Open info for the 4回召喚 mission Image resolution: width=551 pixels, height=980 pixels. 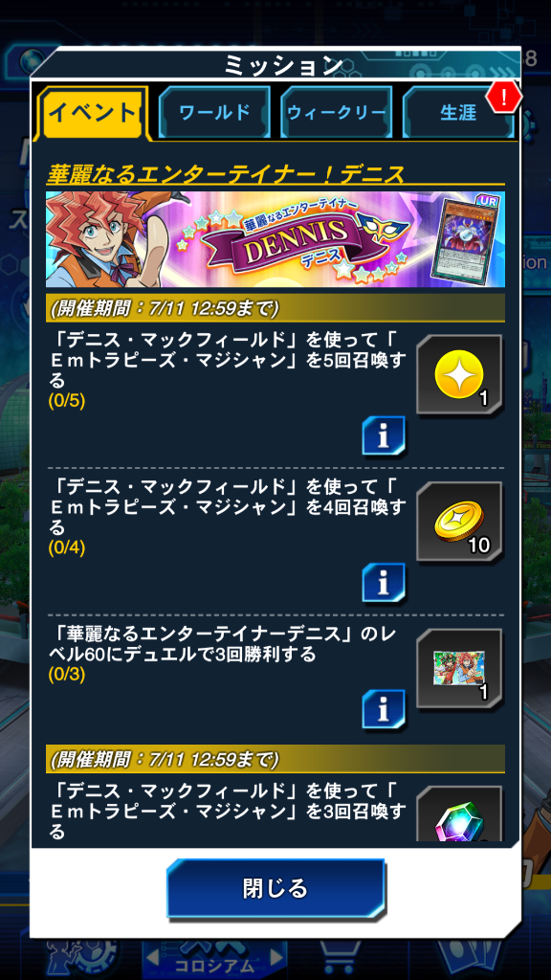[x=384, y=583]
